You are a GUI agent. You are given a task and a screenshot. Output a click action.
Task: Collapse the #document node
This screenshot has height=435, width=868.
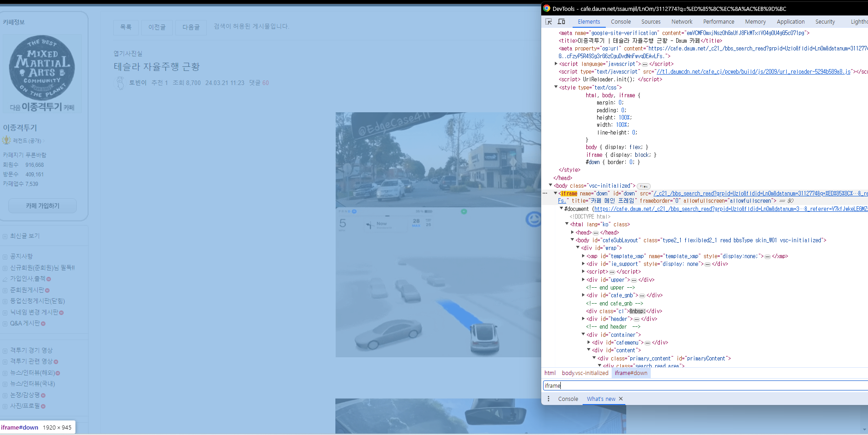561,208
